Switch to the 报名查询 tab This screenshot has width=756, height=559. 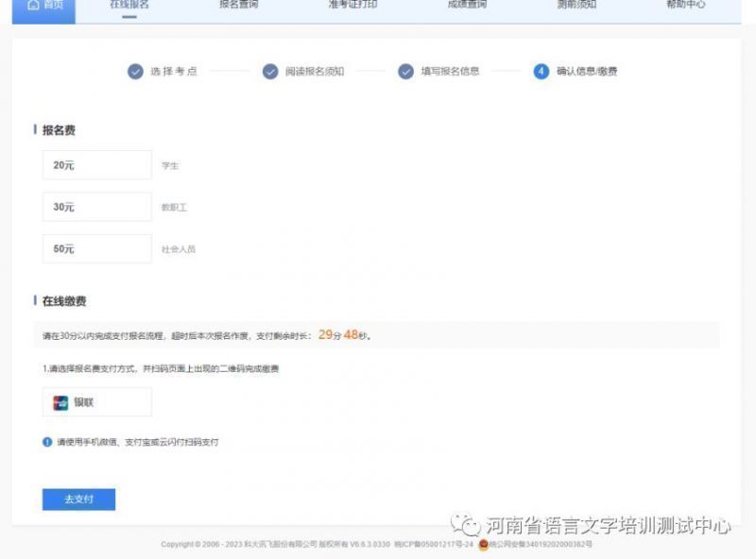point(236,5)
